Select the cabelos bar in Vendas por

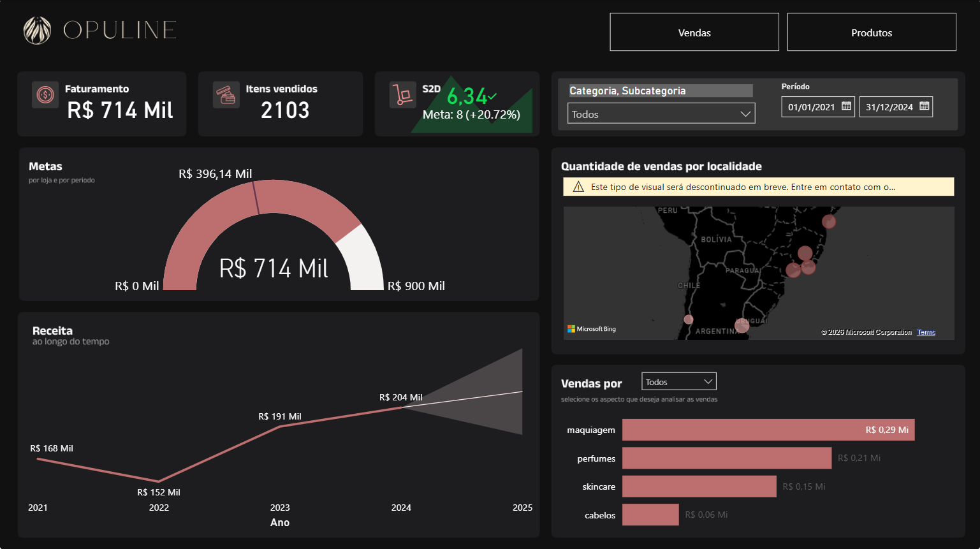tap(650, 515)
